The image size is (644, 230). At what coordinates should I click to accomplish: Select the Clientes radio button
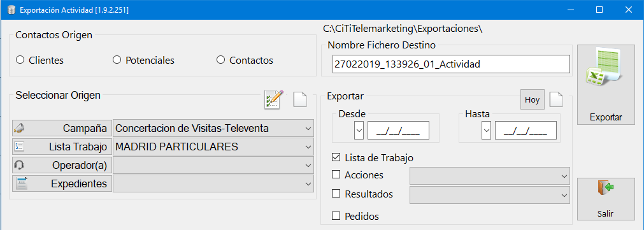pyautogui.click(x=20, y=60)
